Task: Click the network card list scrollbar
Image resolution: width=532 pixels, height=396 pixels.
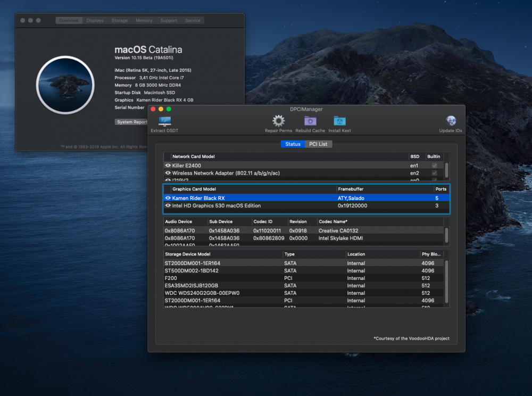Action: tap(446, 170)
